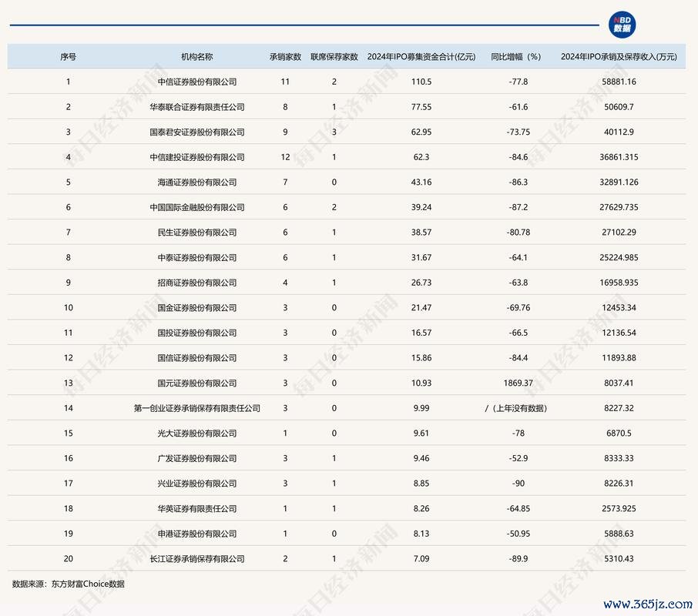Select 长江证券承销保荐有限公司 cell

(197, 558)
